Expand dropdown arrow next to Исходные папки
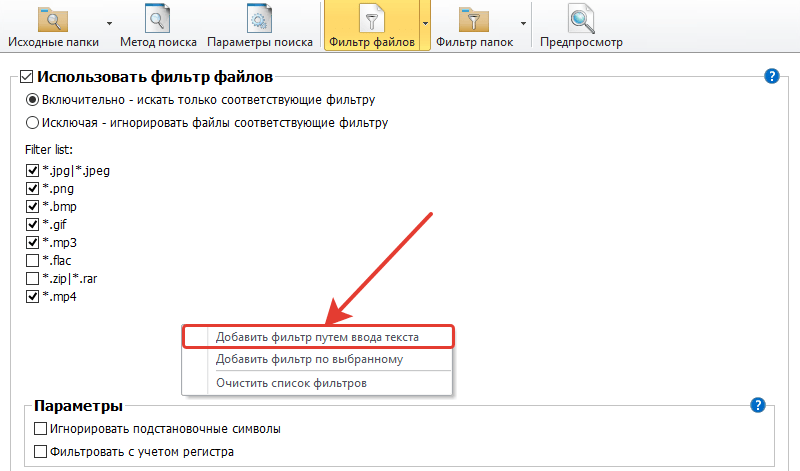This screenshot has width=800, height=471. pos(109,23)
